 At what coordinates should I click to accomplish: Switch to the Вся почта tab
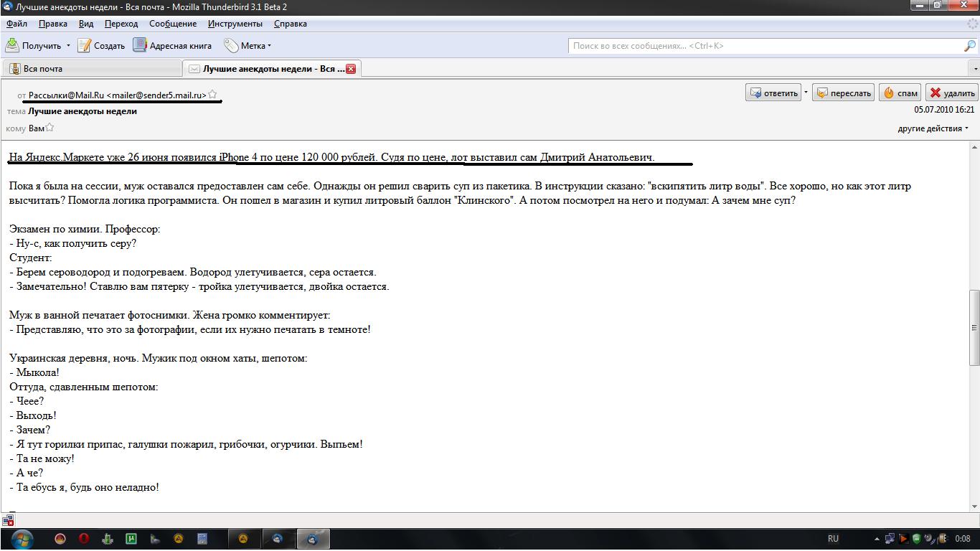click(x=92, y=69)
